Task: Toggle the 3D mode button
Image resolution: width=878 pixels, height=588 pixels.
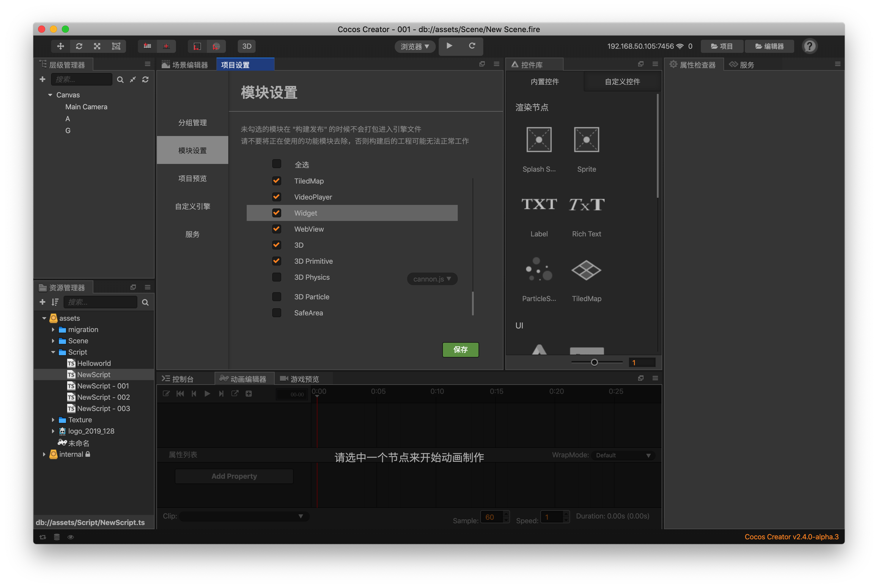Action: (246, 46)
